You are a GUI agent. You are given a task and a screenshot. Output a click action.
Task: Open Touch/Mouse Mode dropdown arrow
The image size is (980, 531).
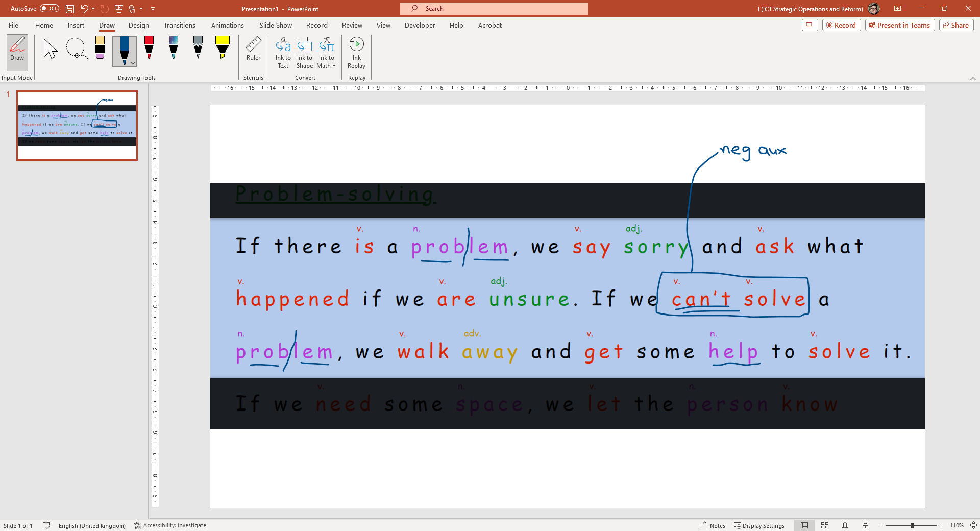pyautogui.click(x=141, y=9)
